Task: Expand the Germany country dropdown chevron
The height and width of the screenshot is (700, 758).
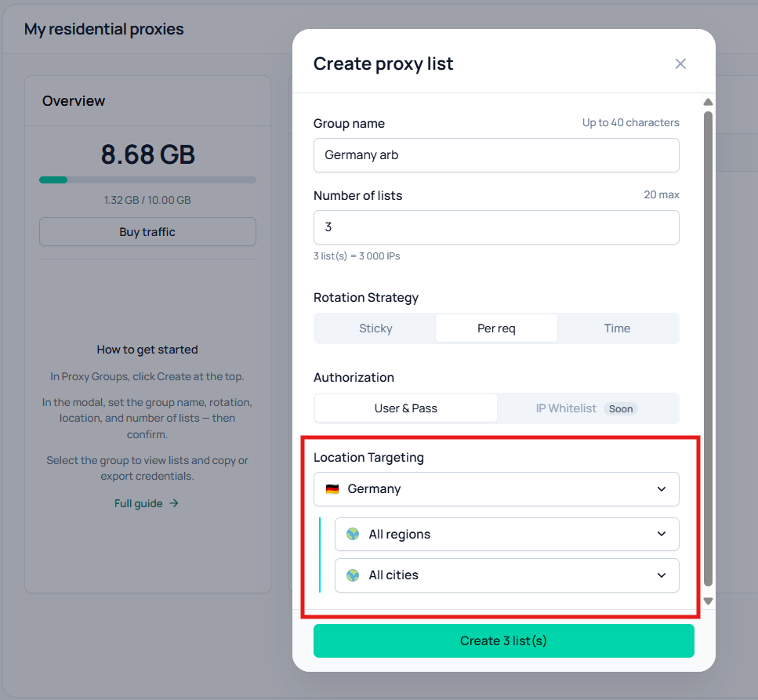Action: click(x=662, y=489)
